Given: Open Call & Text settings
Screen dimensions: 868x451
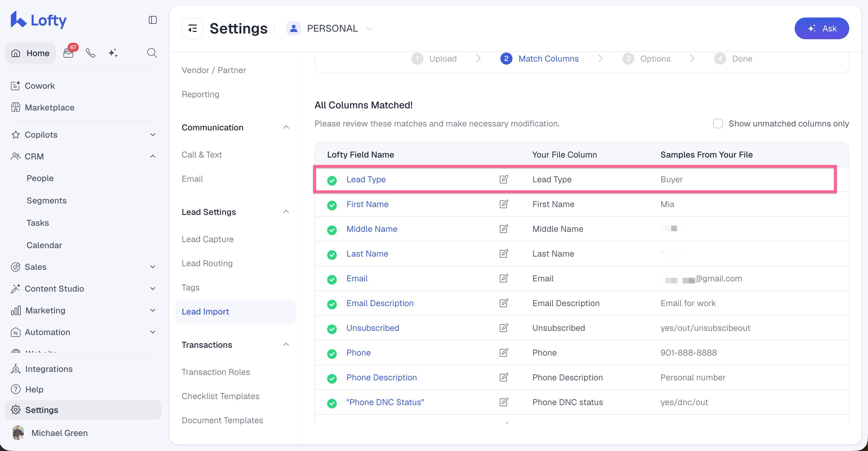Looking at the screenshot, I should pyautogui.click(x=202, y=154).
